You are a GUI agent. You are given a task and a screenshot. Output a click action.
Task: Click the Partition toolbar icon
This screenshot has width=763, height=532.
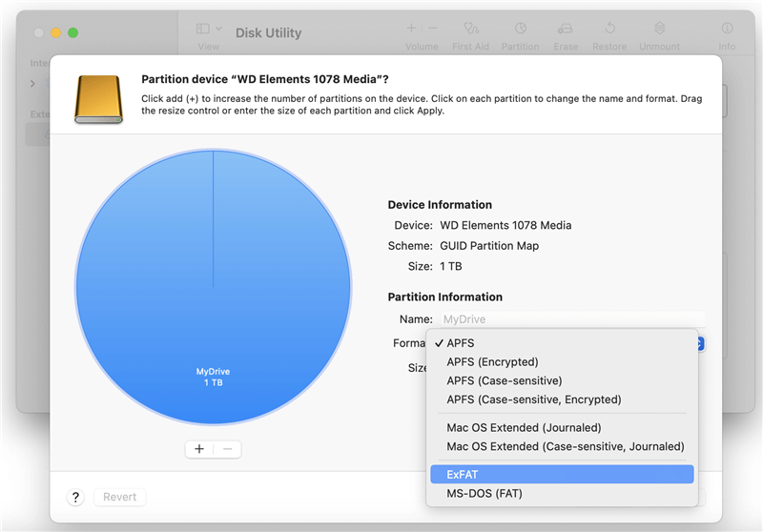click(x=520, y=30)
